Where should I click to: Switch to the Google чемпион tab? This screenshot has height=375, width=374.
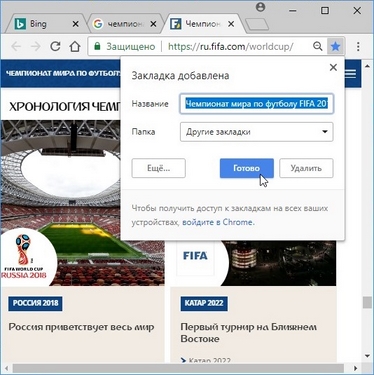125,24
